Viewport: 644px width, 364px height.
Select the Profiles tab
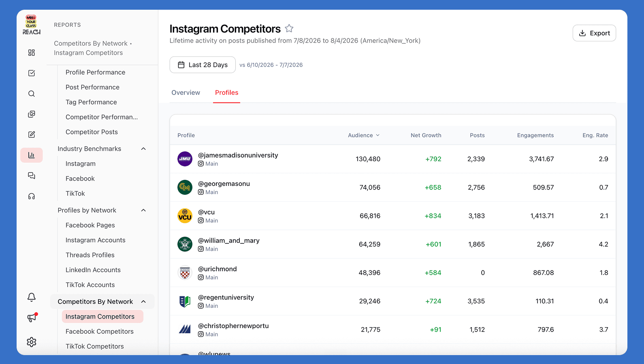click(x=227, y=92)
